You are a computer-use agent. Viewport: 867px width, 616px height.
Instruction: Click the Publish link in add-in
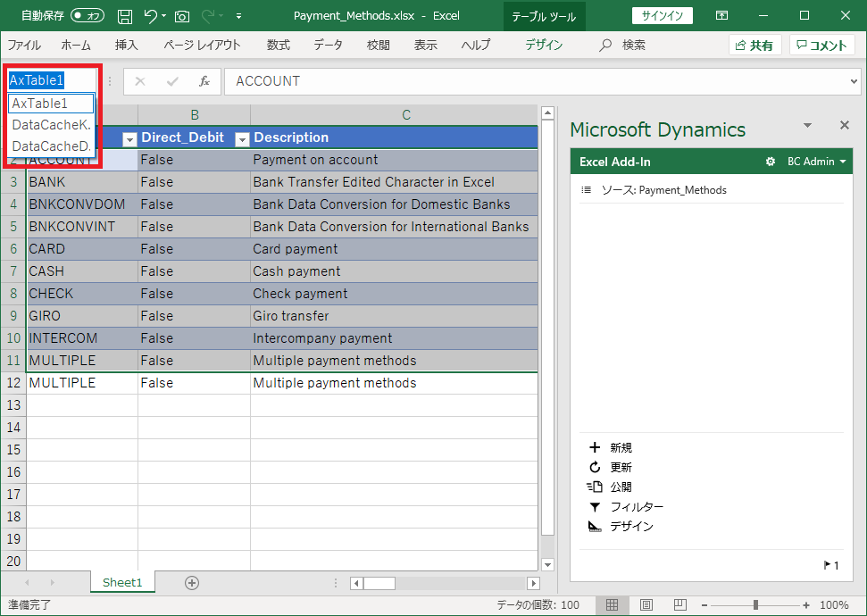pyautogui.click(x=621, y=487)
